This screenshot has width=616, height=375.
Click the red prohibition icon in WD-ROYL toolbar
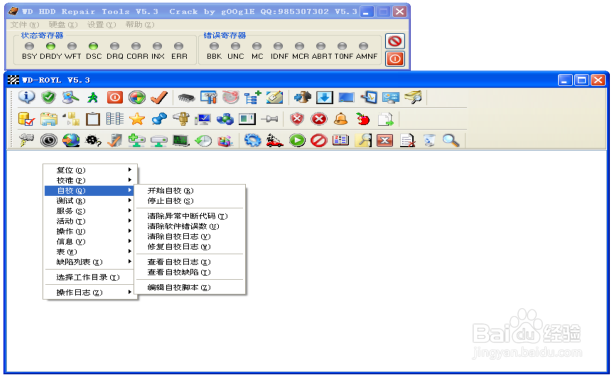(319, 140)
